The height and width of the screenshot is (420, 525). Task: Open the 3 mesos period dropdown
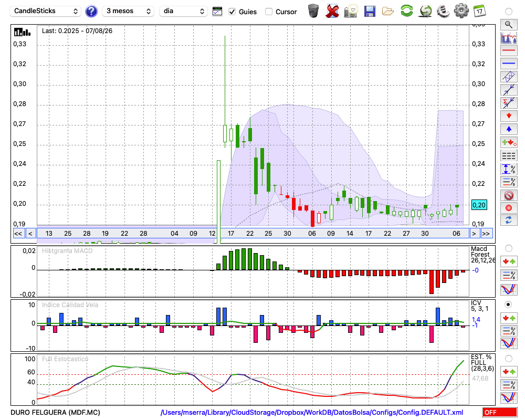pyautogui.click(x=128, y=11)
